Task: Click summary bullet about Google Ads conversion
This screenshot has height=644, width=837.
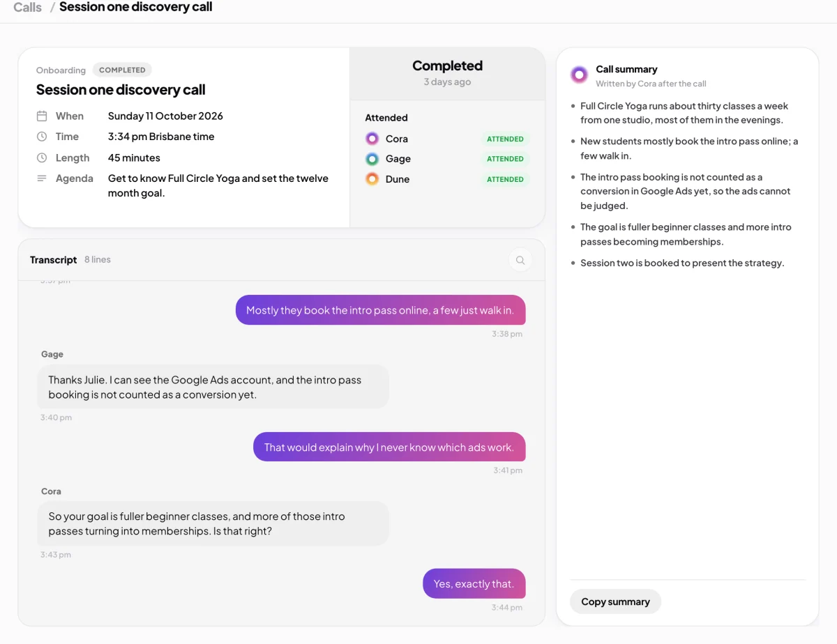Action: click(686, 192)
